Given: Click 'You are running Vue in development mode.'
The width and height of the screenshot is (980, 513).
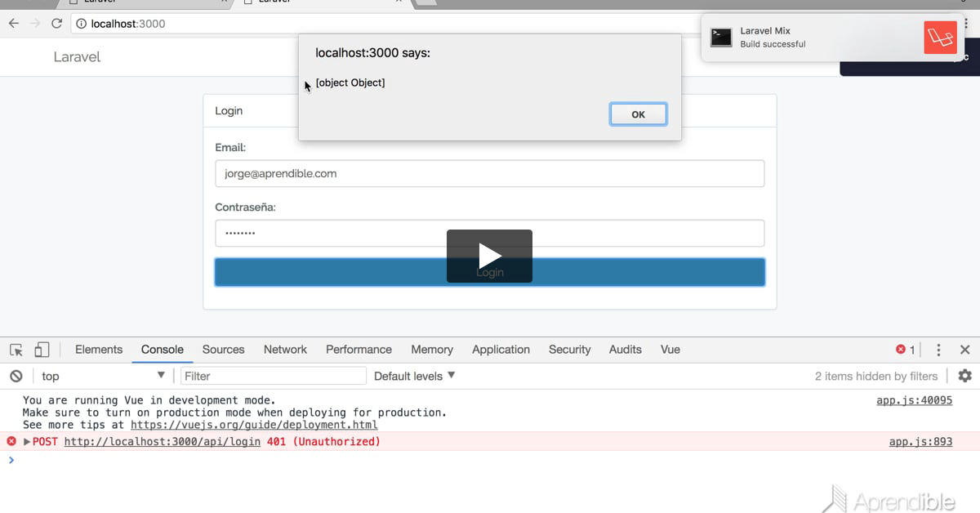Looking at the screenshot, I should pos(149,400).
